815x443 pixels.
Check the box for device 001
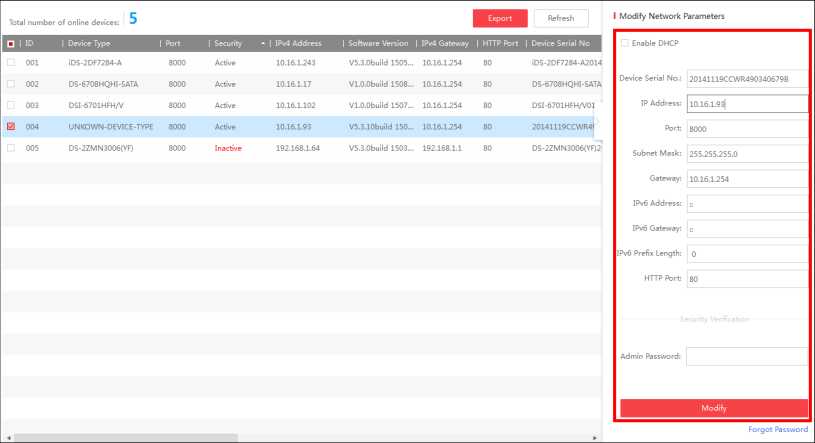11,63
